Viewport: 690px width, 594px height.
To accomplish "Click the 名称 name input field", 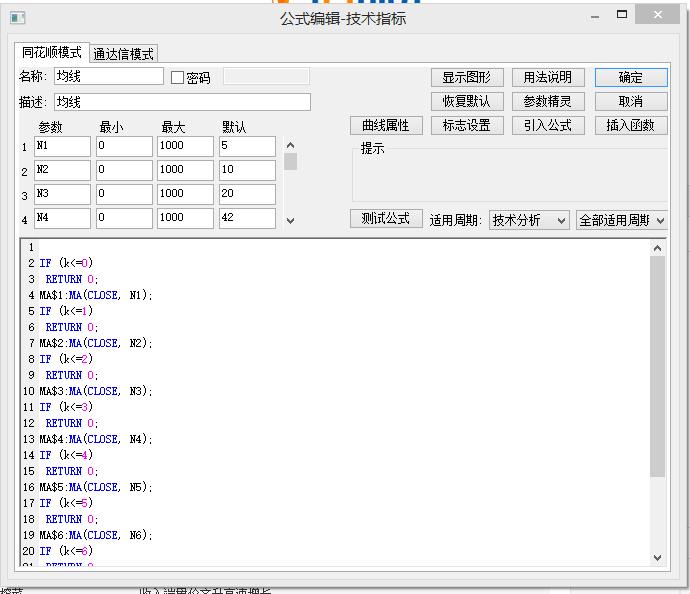I will [109, 76].
